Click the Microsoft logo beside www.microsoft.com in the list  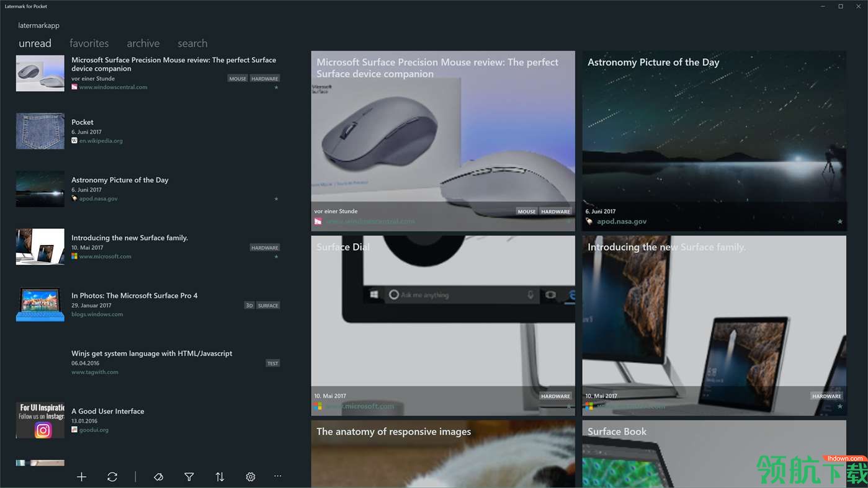click(x=74, y=256)
